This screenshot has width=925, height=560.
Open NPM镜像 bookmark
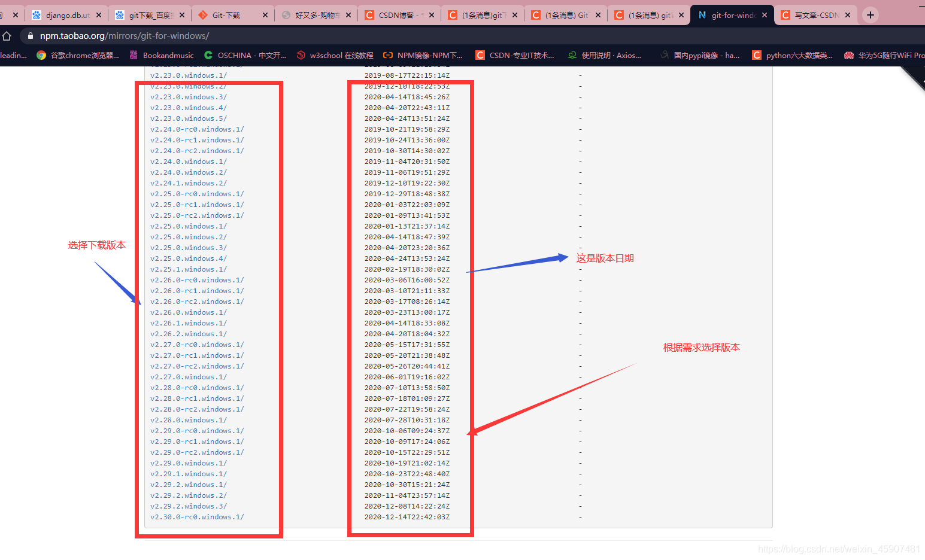click(x=423, y=55)
